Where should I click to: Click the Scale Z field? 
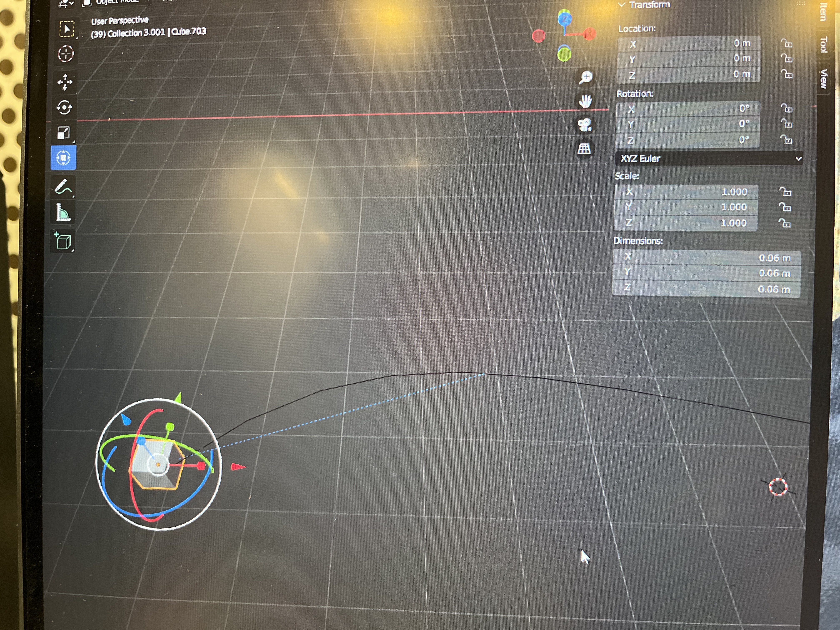click(x=685, y=223)
